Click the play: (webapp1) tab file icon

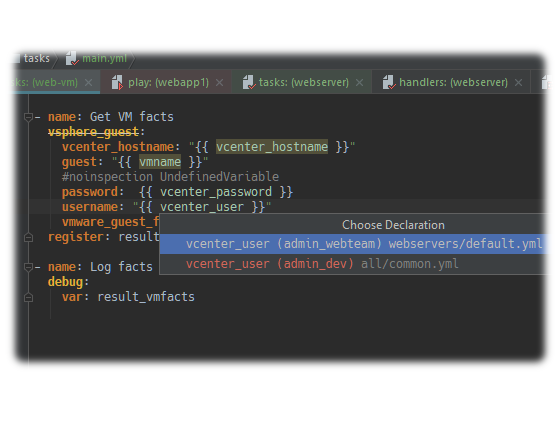(117, 82)
